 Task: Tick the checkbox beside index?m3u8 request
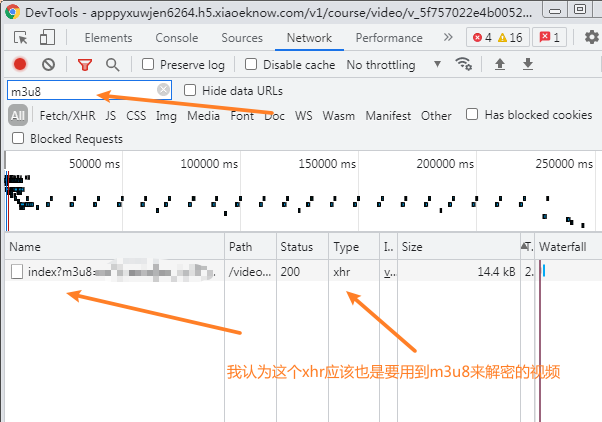(17, 271)
